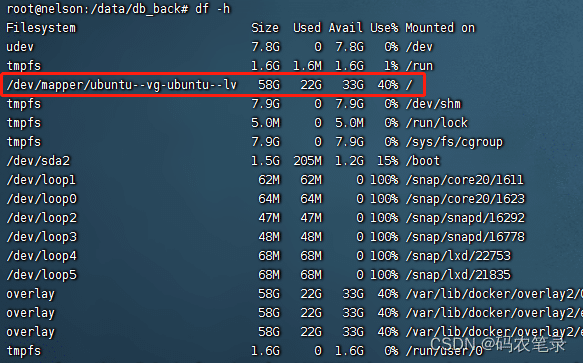583x363 pixels.
Task: Click the '1%' usage value for /run
Action: [x=391, y=66]
